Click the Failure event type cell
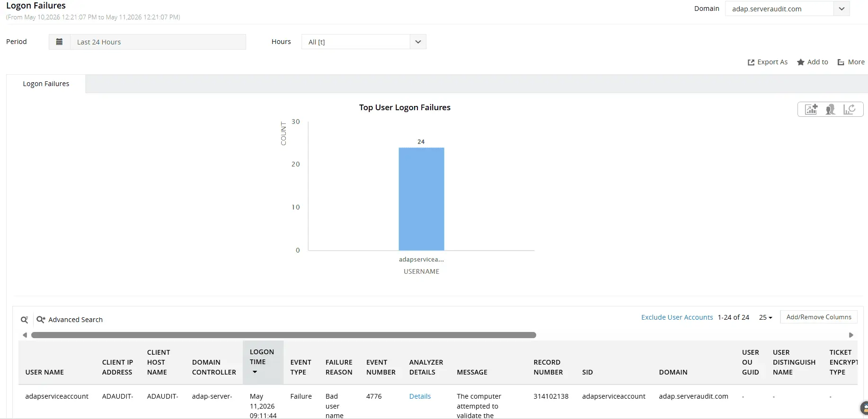The width and height of the screenshot is (868, 419). tap(301, 396)
